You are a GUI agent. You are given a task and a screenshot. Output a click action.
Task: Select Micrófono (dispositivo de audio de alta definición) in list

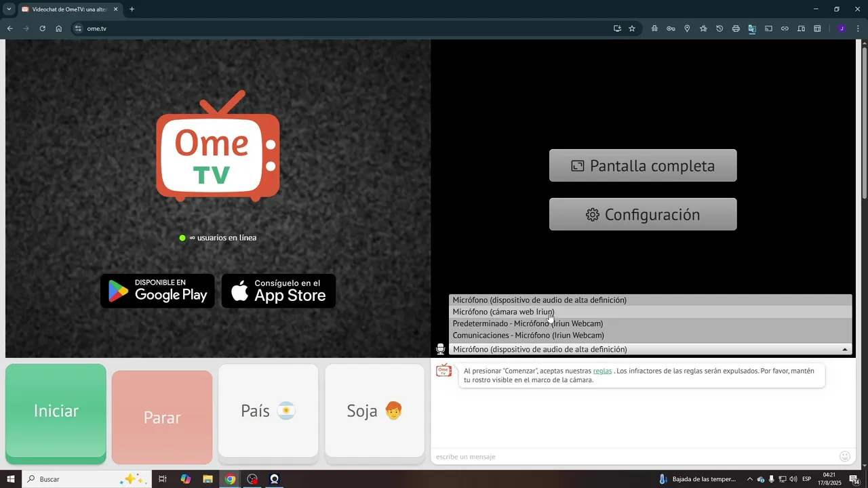pos(650,300)
